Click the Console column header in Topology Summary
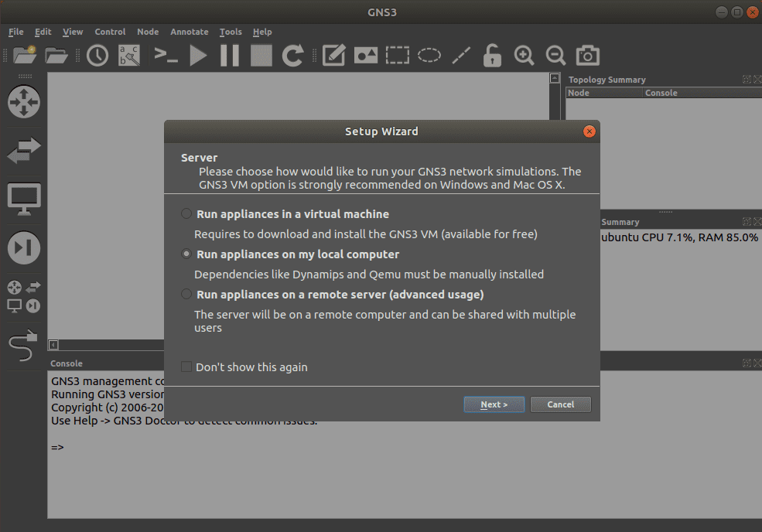The width and height of the screenshot is (762, 532). pyautogui.click(x=702, y=93)
